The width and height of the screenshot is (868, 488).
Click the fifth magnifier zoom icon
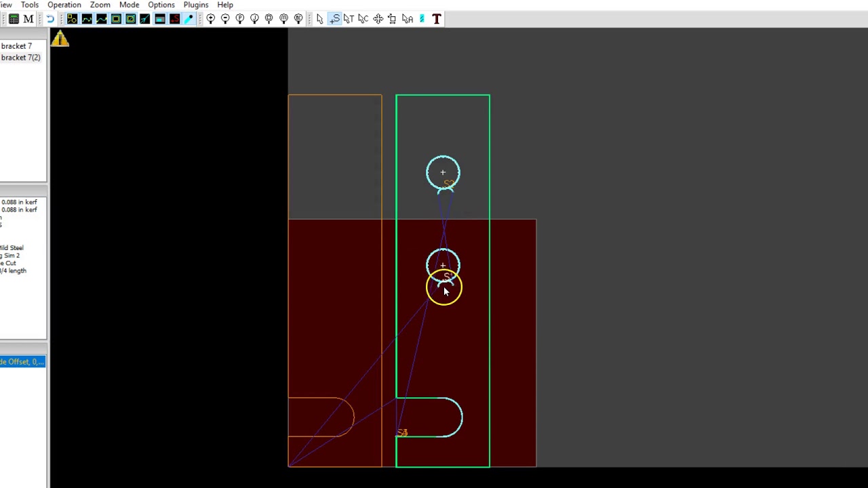coord(269,19)
